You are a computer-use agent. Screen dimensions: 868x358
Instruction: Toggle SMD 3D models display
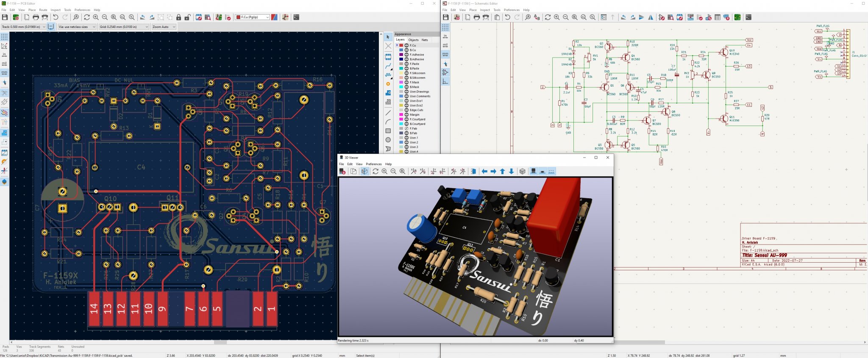(x=542, y=171)
